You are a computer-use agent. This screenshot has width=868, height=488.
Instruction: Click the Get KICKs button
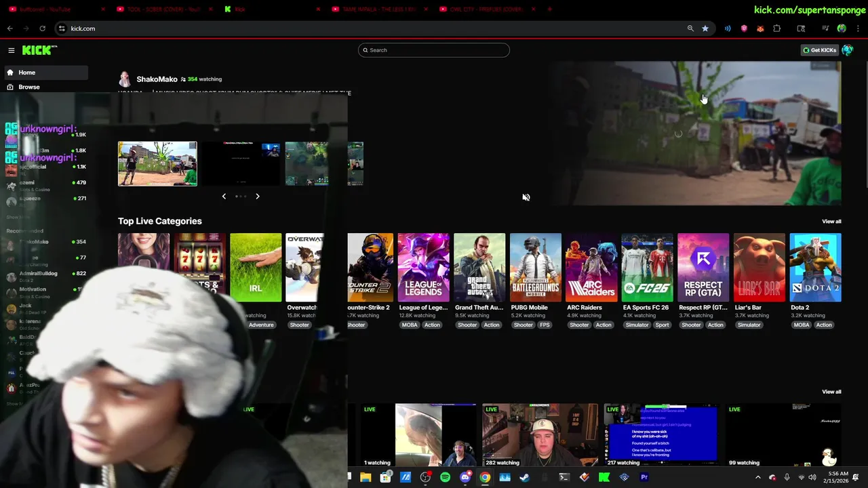[819, 50]
